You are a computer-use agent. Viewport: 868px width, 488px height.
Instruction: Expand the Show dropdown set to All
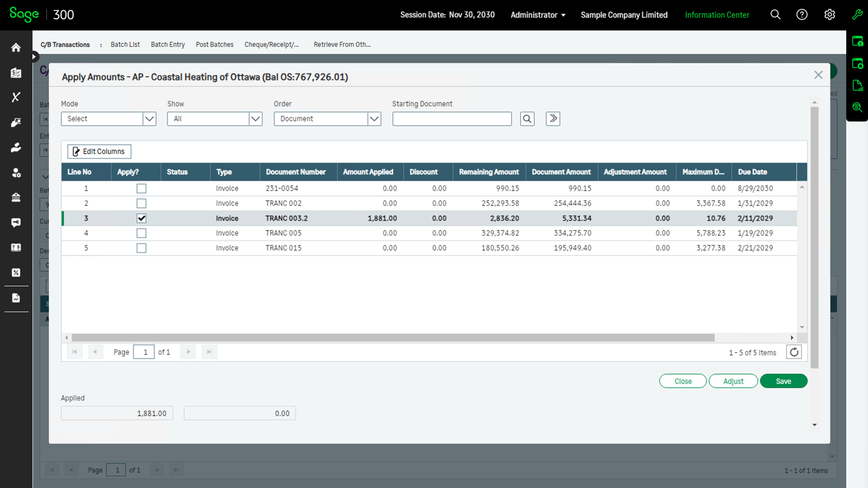255,118
